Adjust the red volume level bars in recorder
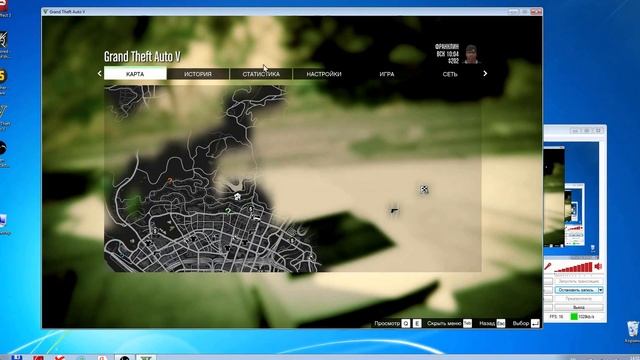 coord(573,267)
